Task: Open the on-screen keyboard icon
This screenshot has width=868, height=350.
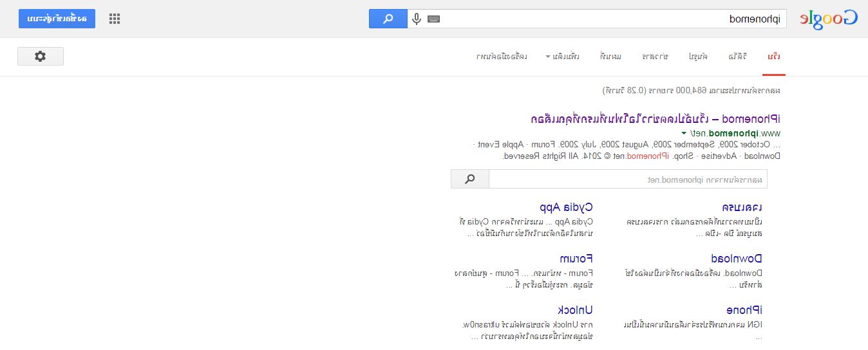Action: coord(433,19)
